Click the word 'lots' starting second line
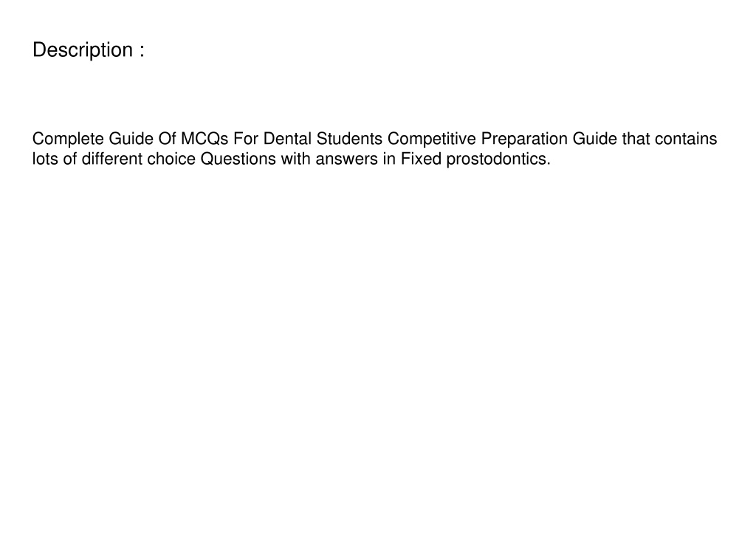 coord(45,159)
